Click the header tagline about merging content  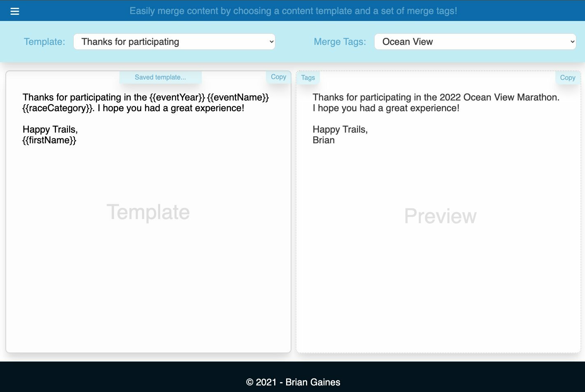[x=293, y=11]
